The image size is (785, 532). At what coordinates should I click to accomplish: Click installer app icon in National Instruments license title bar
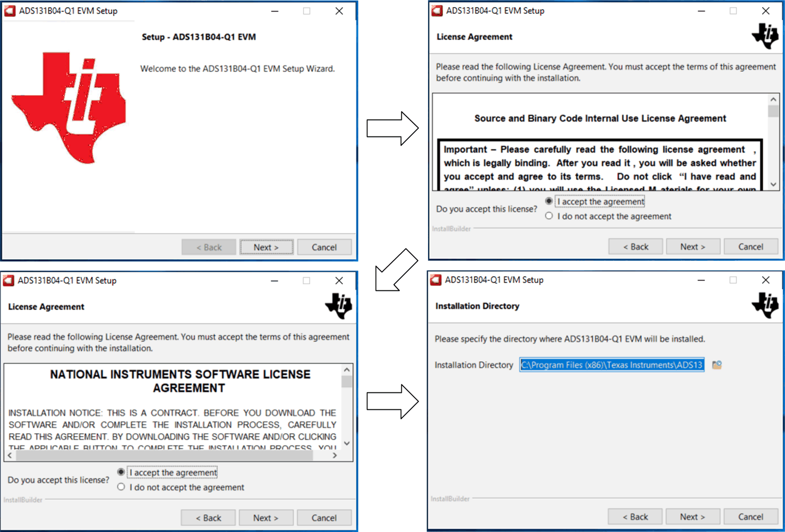click(x=9, y=280)
